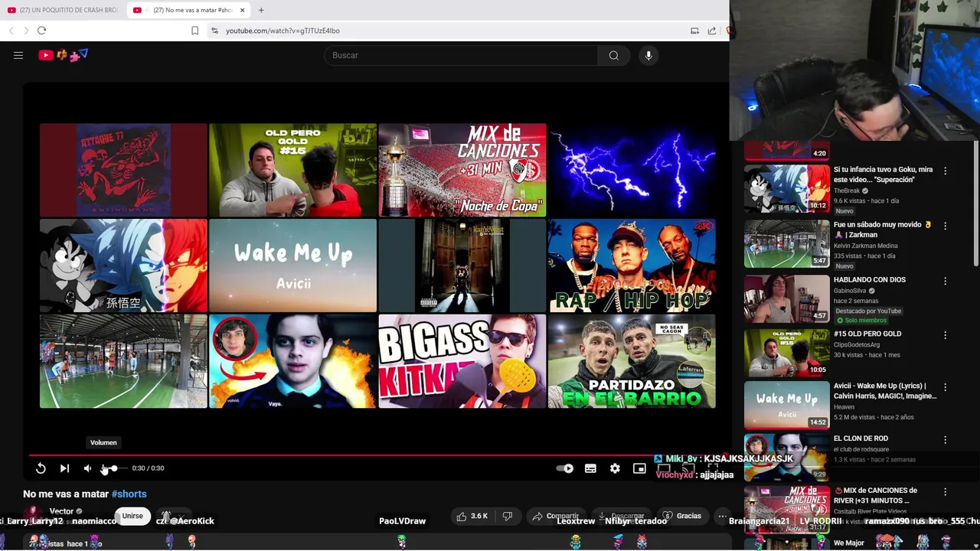Go back with the browser back arrow
The height and width of the screenshot is (551, 980).
tap(11, 31)
